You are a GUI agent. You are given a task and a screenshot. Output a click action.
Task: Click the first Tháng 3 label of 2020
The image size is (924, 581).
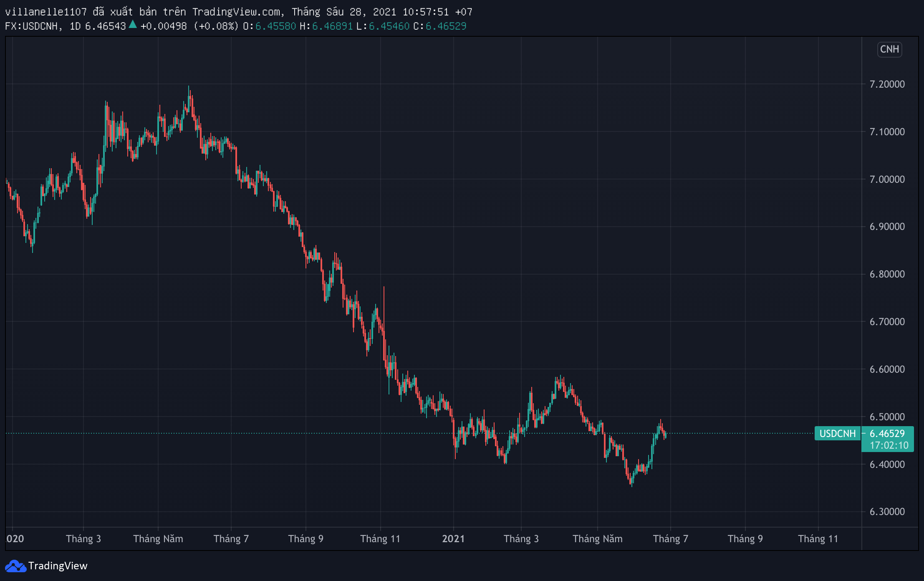point(83,539)
